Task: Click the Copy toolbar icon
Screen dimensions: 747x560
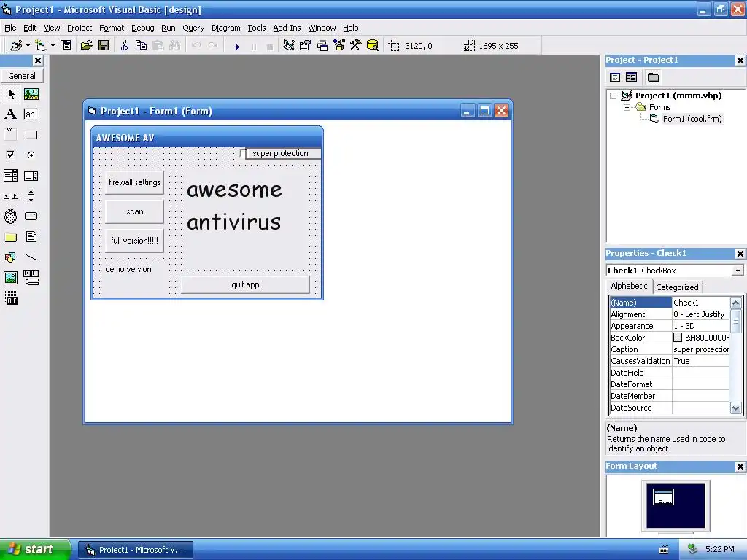Action: 141,46
